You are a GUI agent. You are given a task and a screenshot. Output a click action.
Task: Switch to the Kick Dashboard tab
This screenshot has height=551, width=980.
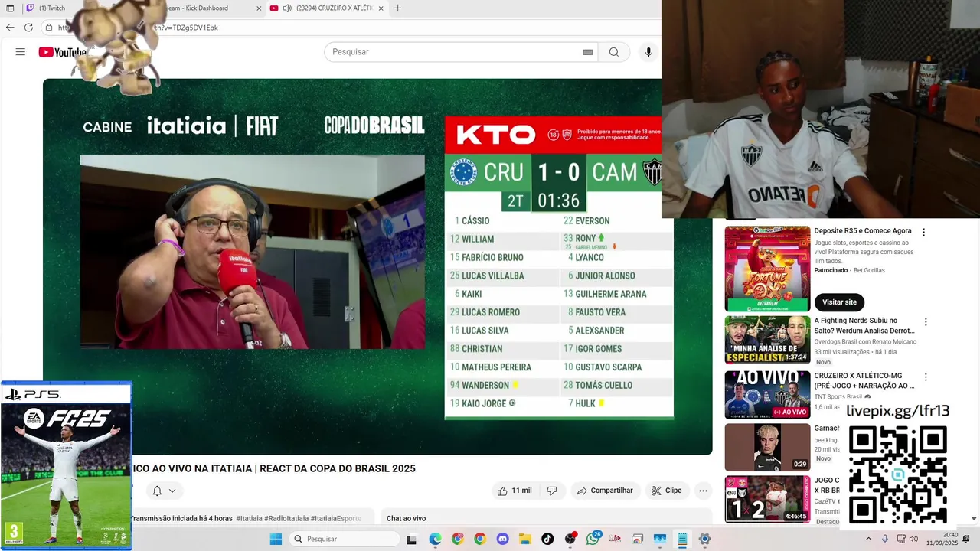(207, 8)
